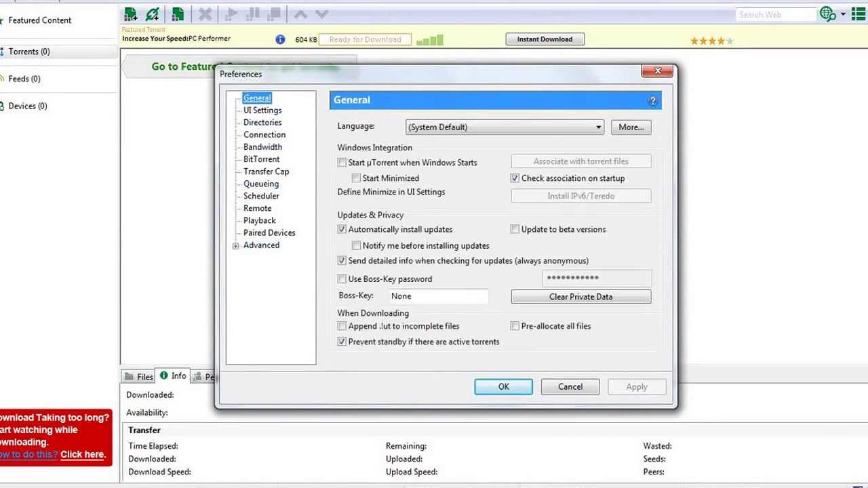This screenshot has height=488, width=868.
Task: Click the blue info icon beside 604 KB
Action: [280, 39]
